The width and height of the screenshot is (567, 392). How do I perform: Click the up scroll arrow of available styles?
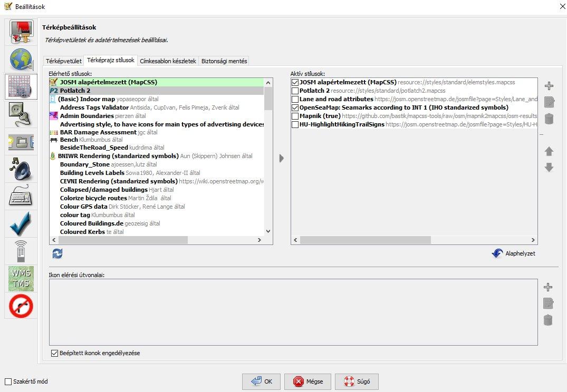click(x=268, y=83)
